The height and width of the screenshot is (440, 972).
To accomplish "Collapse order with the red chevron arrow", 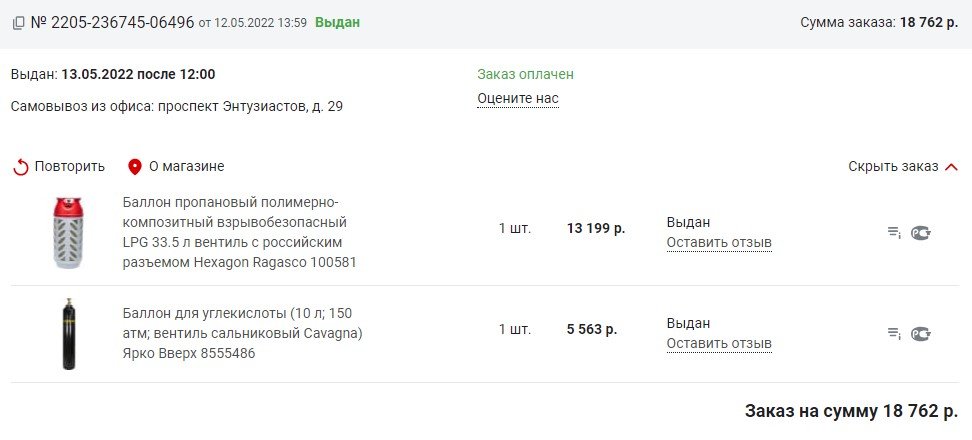I will click(x=951, y=167).
